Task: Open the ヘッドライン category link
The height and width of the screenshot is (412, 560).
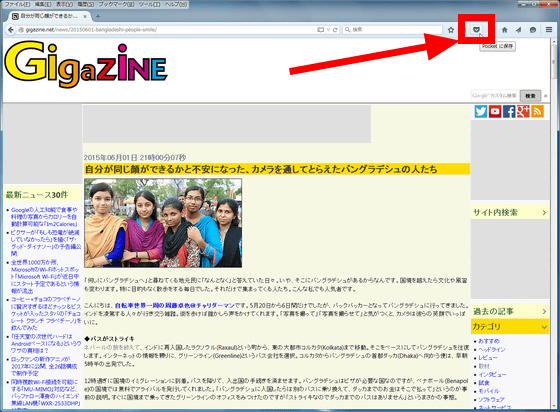Action: tap(492, 350)
